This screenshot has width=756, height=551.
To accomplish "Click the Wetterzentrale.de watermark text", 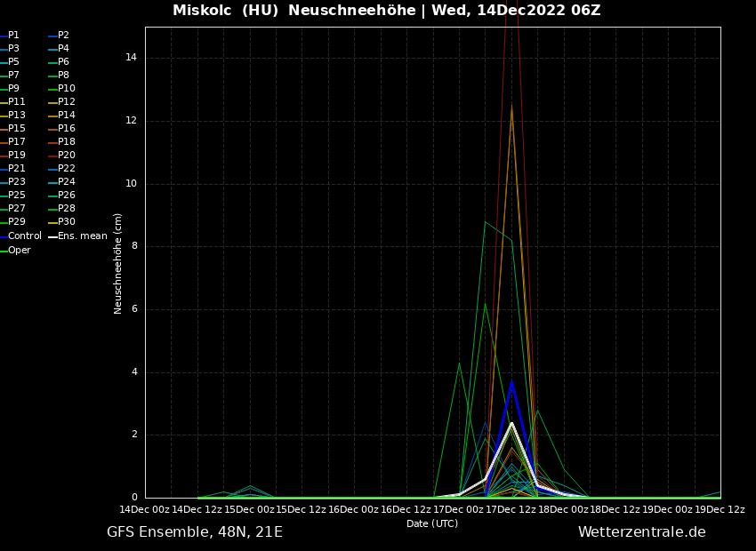I will tap(641, 532).
